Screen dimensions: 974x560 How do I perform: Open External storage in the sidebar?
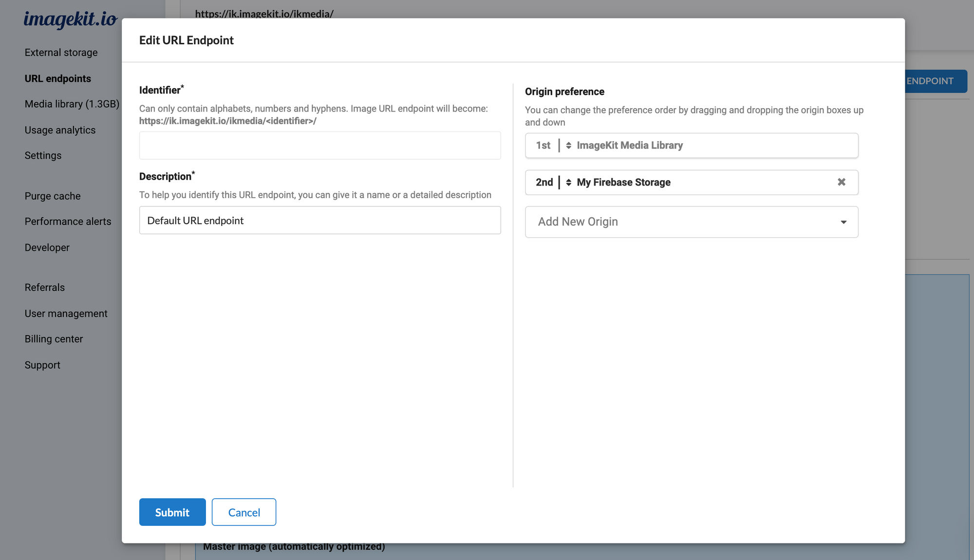[x=61, y=53]
